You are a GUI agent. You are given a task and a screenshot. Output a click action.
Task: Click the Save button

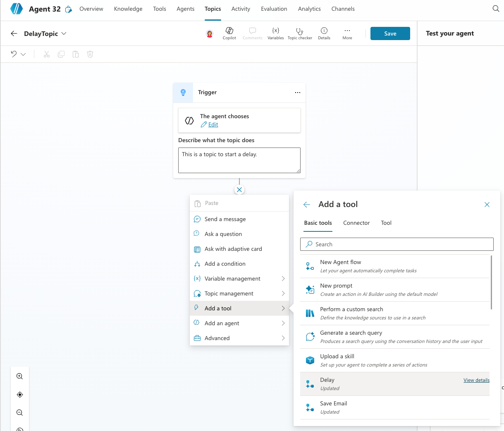[390, 33]
